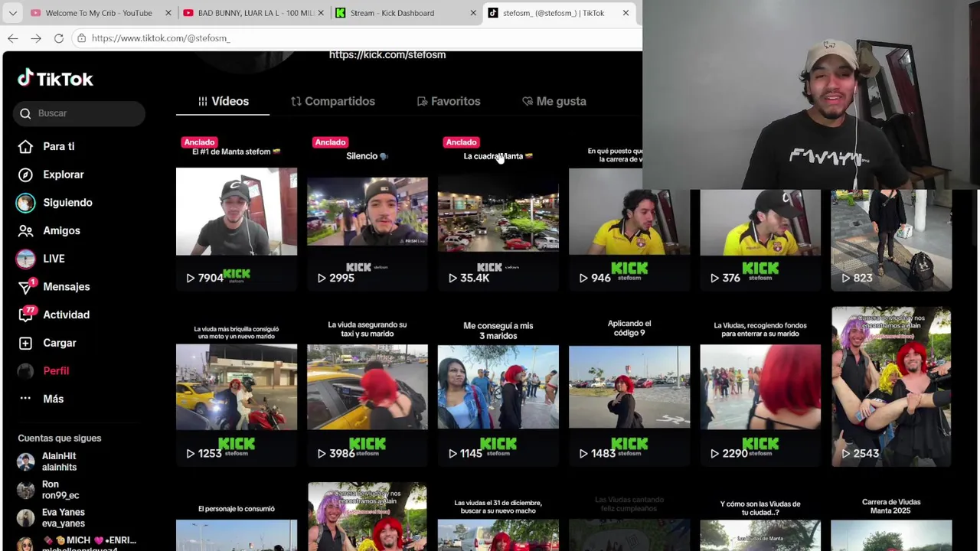Image resolution: width=980 pixels, height=551 pixels.
Task: Close the BAD BUNNY YouTube tab
Action: pyautogui.click(x=321, y=13)
